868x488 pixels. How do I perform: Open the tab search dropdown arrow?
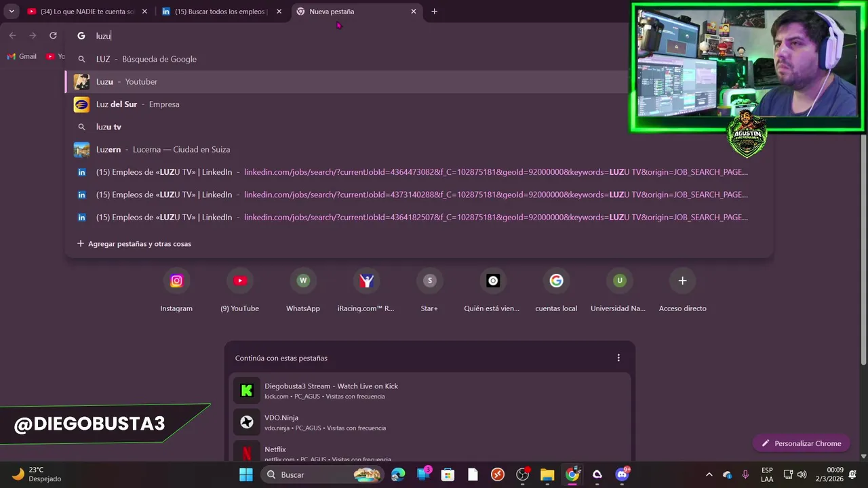12,12
